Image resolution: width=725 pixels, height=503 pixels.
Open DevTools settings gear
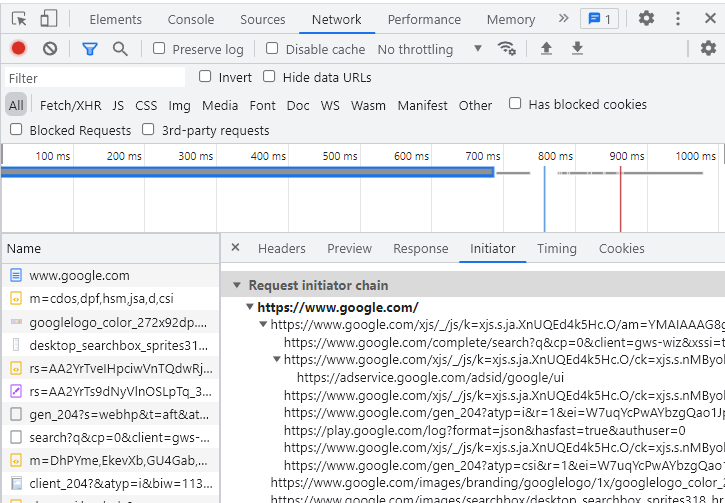coord(646,18)
